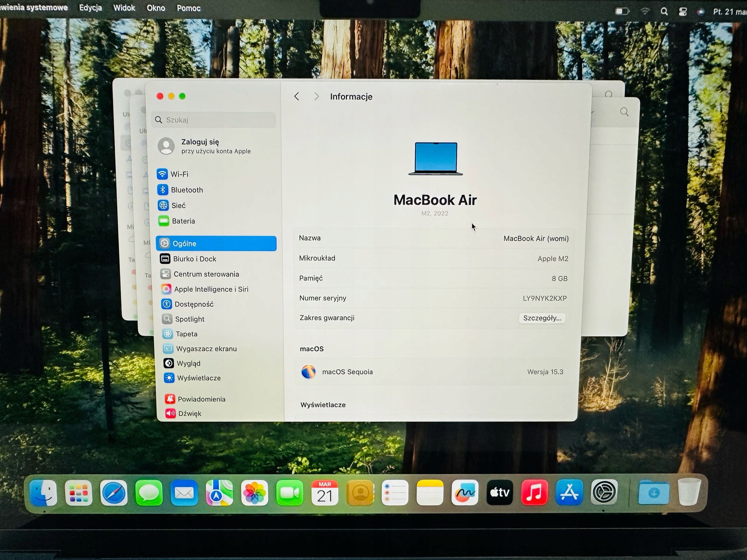Click the MacBook Air (womi) name field
This screenshot has height=560, width=747.
coord(536,238)
